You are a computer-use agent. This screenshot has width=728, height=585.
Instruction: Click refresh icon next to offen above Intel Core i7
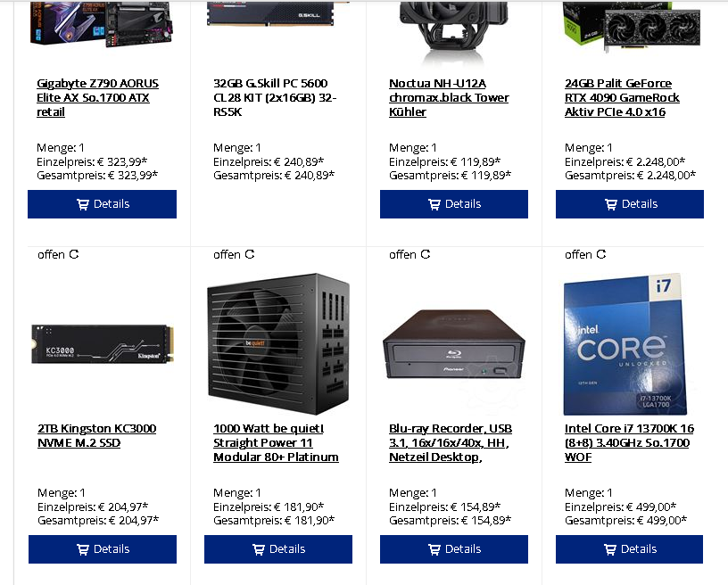pyautogui.click(x=600, y=254)
